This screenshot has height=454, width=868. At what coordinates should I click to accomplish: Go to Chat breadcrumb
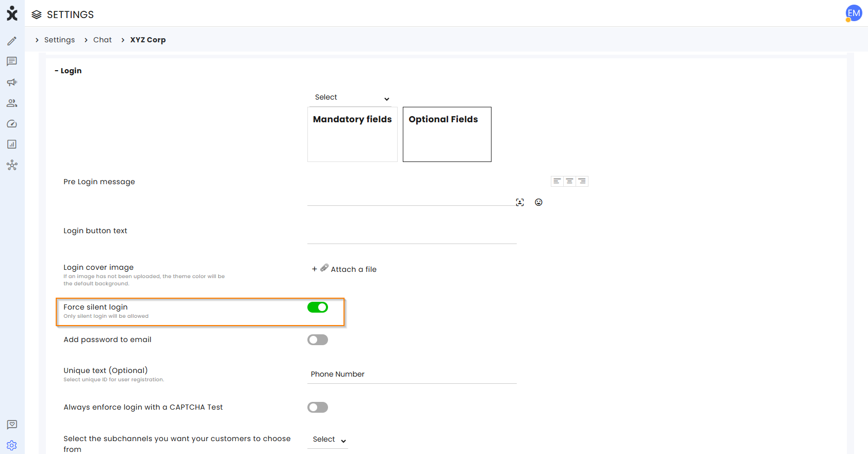click(x=102, y=40)
